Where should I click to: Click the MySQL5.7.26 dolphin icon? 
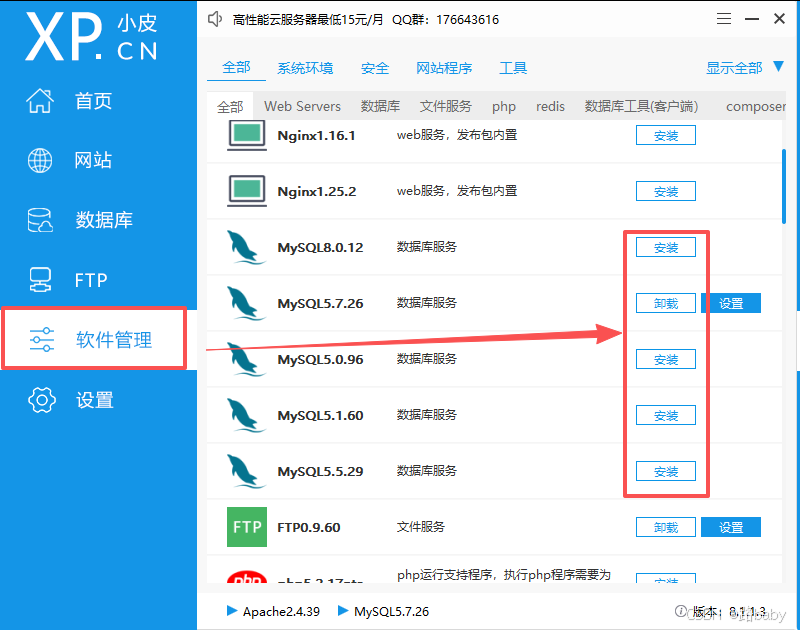pos(246,303)
